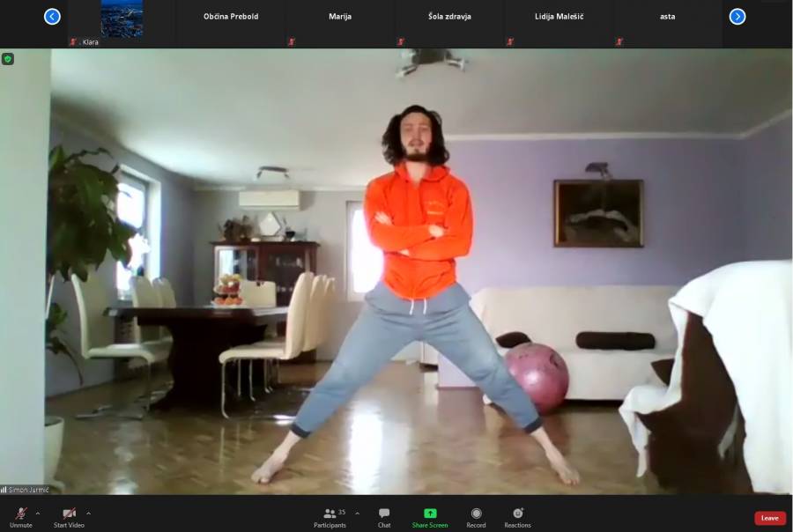793x532 pixels.
Task: Open video options arrow beside Start Video
Action: pyautogui.click(x=88, y=513)
